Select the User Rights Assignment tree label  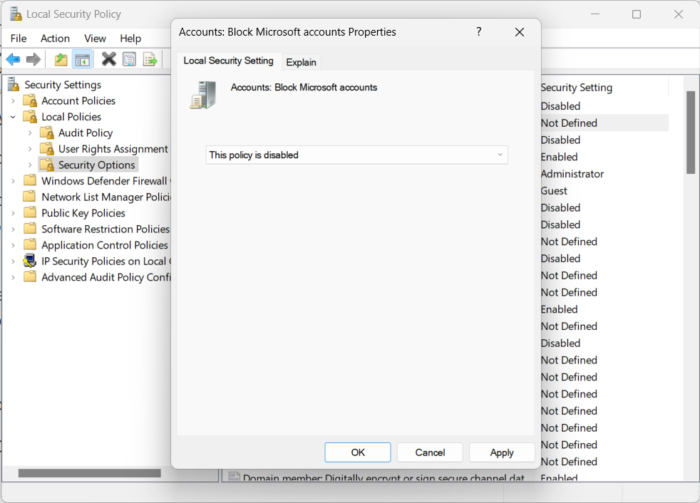pos(113,149)
